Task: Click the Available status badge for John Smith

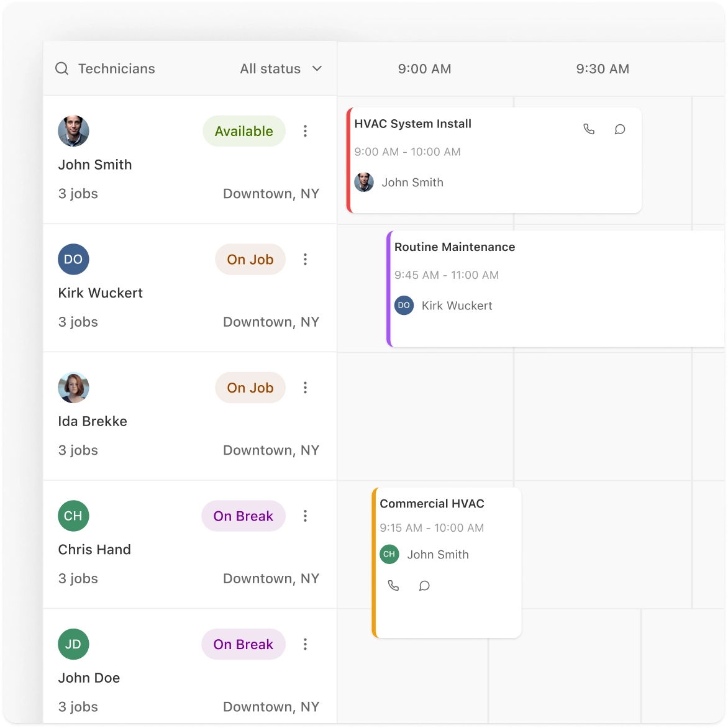Action: click(243, 131)
